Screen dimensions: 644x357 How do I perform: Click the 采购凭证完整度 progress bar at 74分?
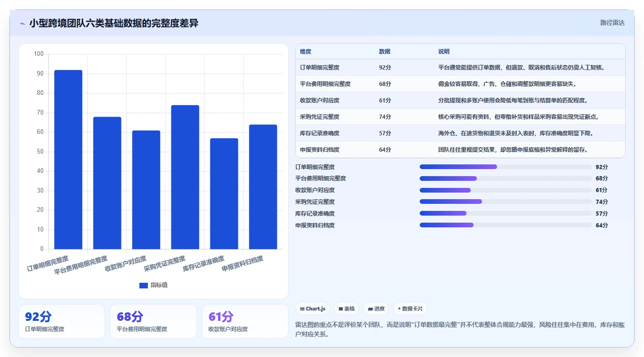[506, 202]
